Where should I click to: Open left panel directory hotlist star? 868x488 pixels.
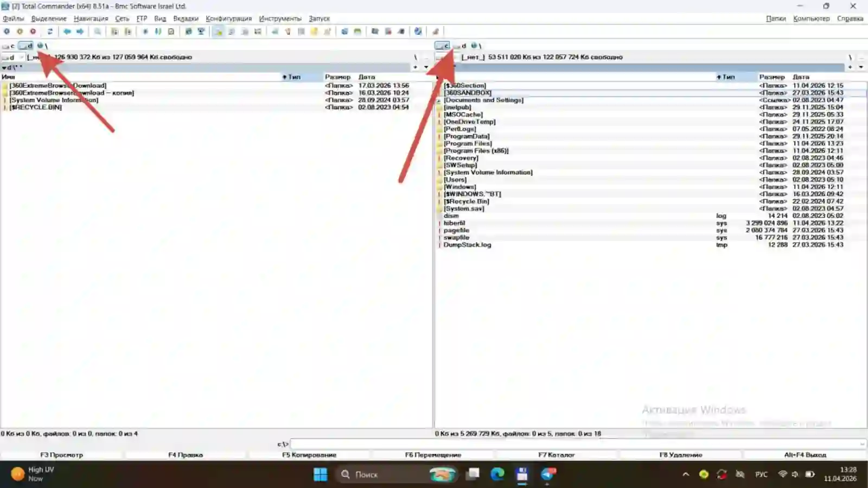[x=416, y=67]
